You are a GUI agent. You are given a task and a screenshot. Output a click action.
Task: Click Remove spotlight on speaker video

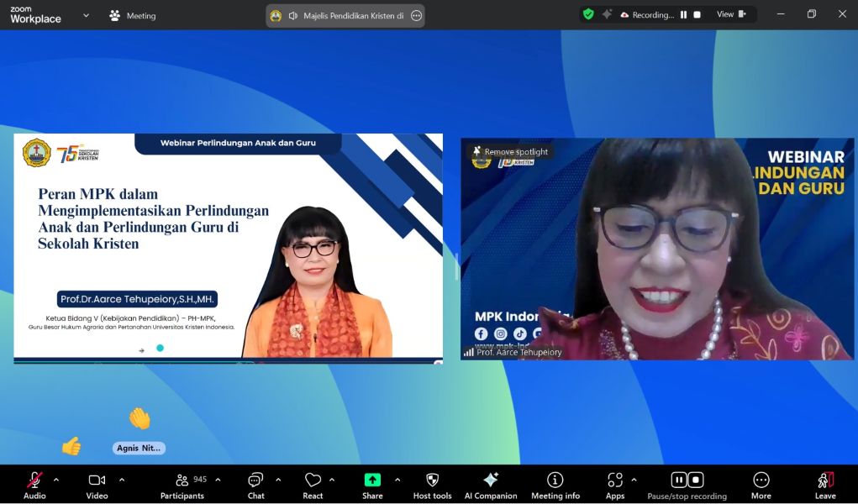[510, 152]
